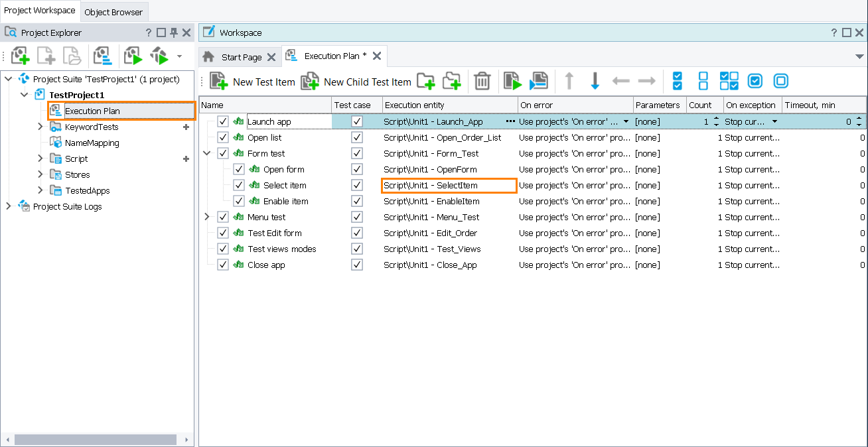Collapse the Form test group
Viewport: 868px width, 447px height.
pyautogui.click(x=206, y=153)
